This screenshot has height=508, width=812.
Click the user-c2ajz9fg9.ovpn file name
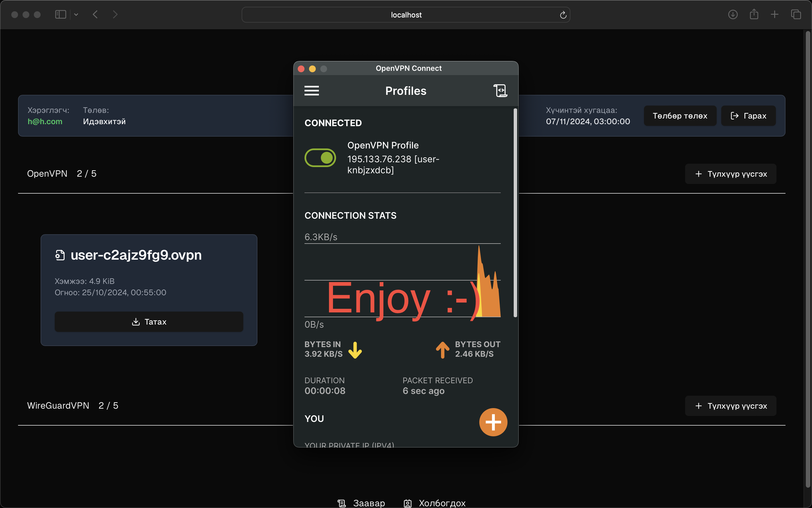coord(136,255)
